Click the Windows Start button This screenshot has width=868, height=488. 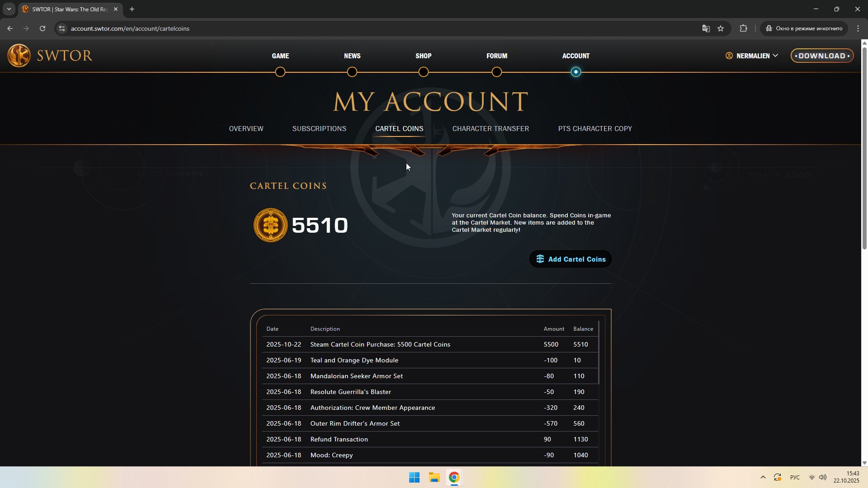[414, 477]
